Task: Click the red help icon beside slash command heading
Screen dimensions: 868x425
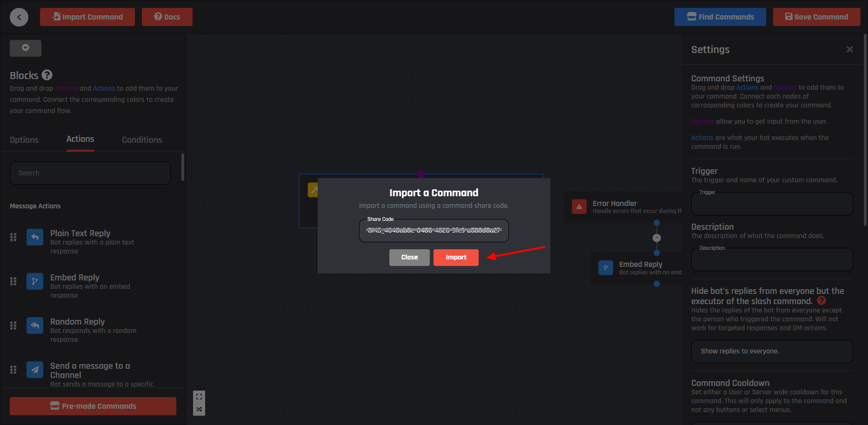Action: point(821,301)
